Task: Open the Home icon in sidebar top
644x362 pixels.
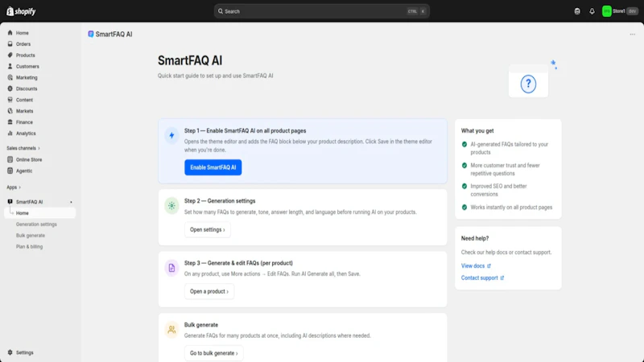Action: point(10,33)
